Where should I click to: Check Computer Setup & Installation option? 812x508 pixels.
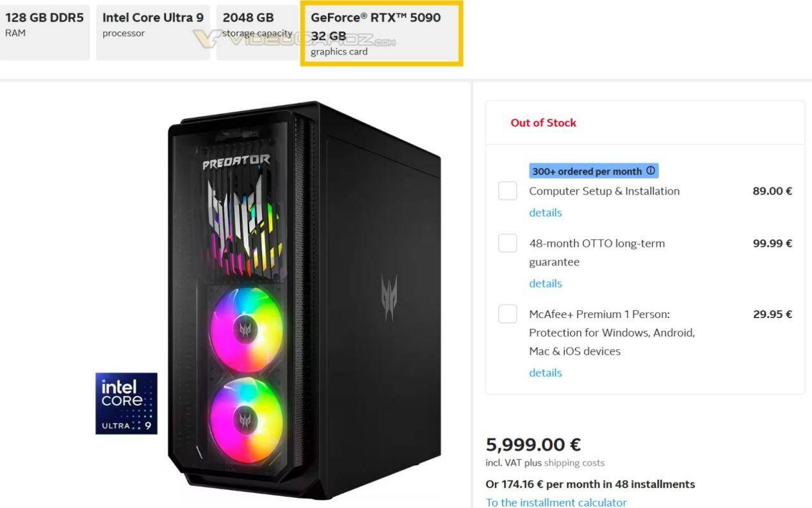pos(508,191)
